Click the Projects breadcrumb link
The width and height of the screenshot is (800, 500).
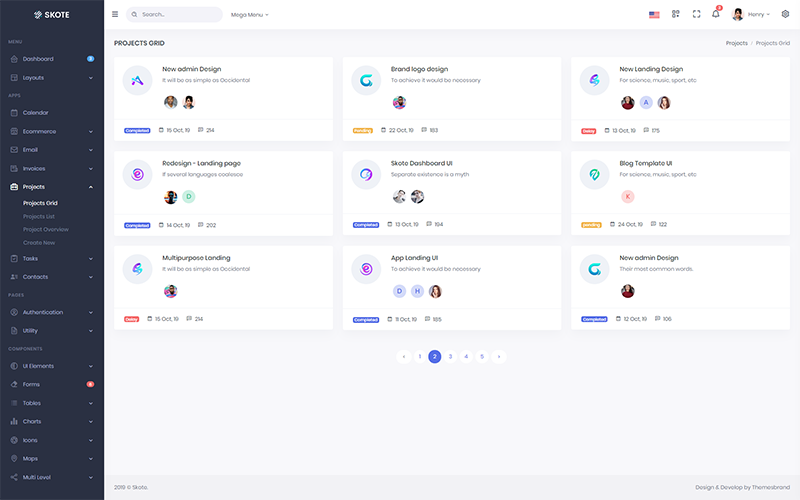tap(736, 43)
